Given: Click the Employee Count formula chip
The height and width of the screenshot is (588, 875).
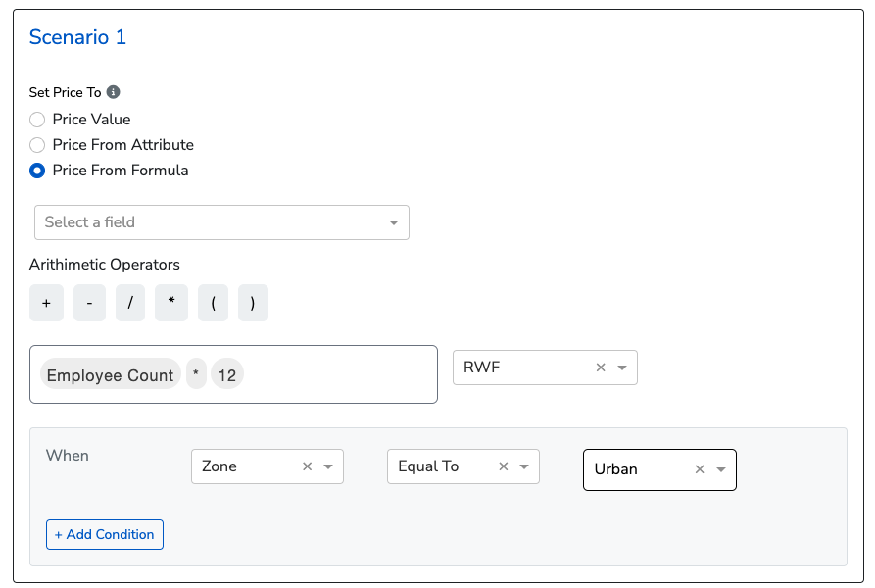Looking at the screenshot, I should [x=110, y=375].
